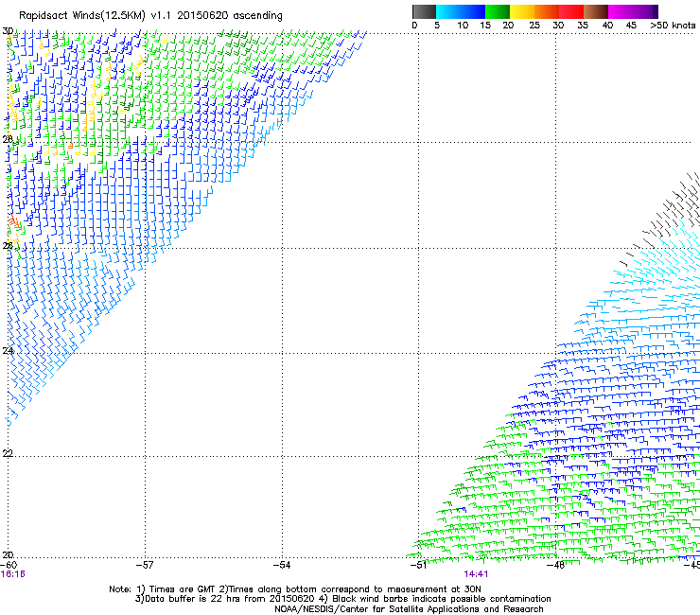Click the purple time label '16:16'

[x=13, y=574]
